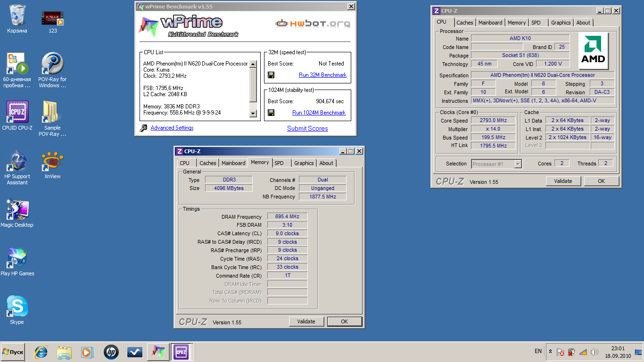Click the Start (Пуск) button
This screenshot has height=362, width=644.
[x=13, y=352]
